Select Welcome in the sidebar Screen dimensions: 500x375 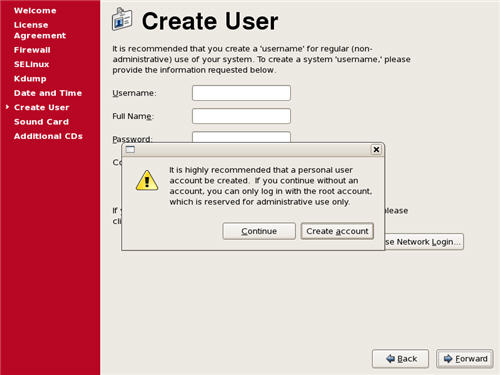pyautogui.click(x=35, y=11)
